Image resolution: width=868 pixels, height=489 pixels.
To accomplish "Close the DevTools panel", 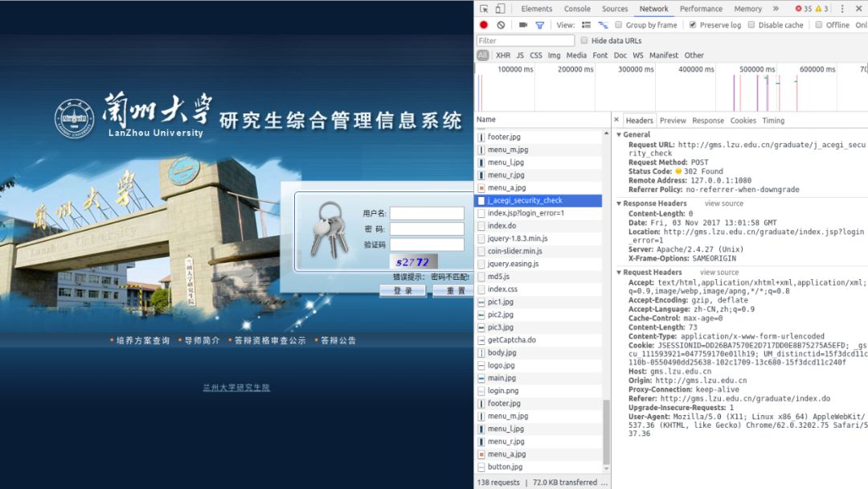I will 858,9.
